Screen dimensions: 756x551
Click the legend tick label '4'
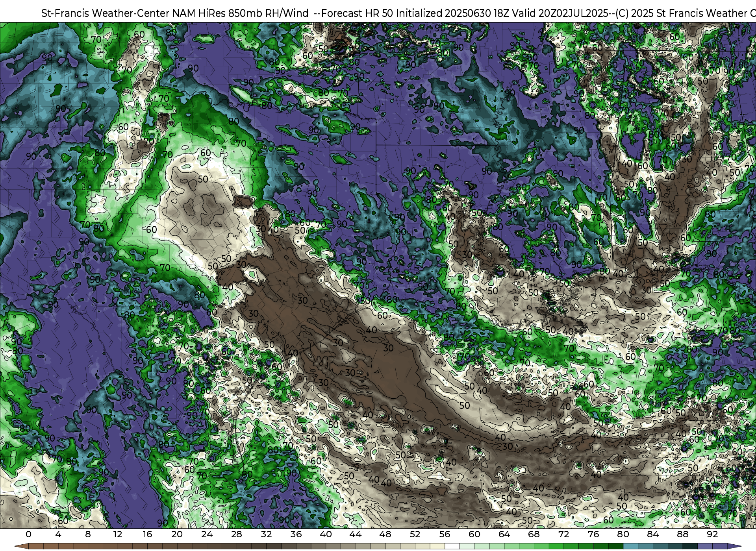coord(58,534)
